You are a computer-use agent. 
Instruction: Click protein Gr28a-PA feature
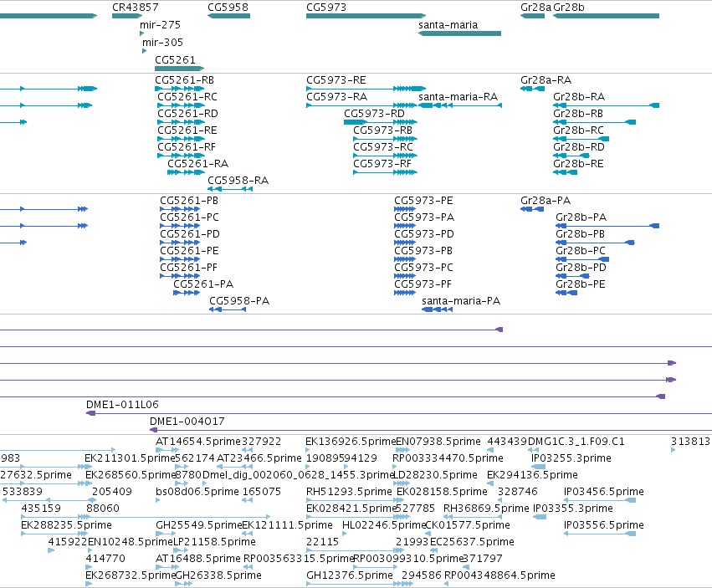click(x=532, y=209)
